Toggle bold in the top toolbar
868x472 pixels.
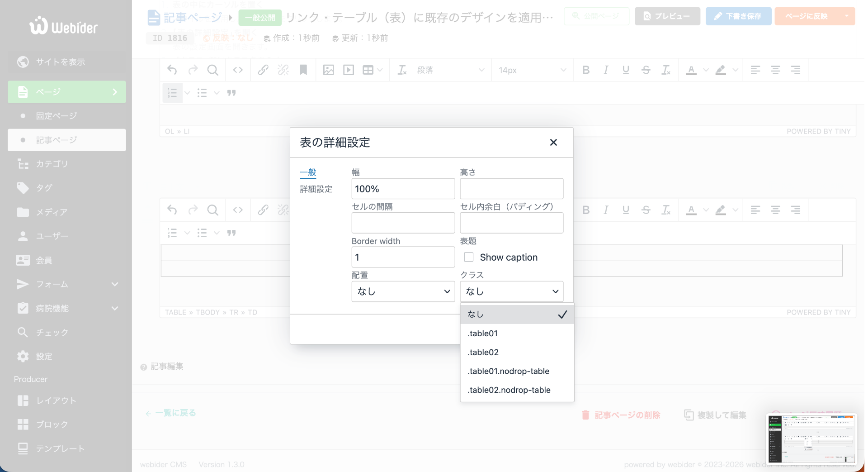coord(586,70)
